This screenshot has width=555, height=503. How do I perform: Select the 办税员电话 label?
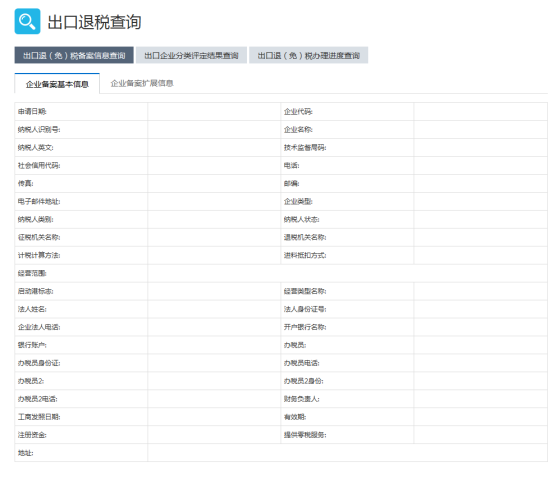[302, 364]
